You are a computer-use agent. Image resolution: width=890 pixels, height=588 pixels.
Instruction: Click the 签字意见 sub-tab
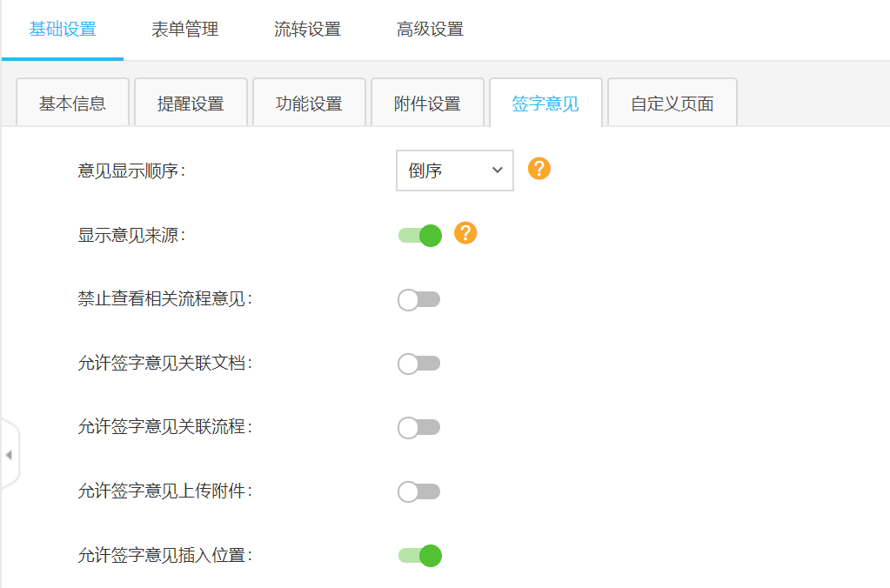[545, 104]
